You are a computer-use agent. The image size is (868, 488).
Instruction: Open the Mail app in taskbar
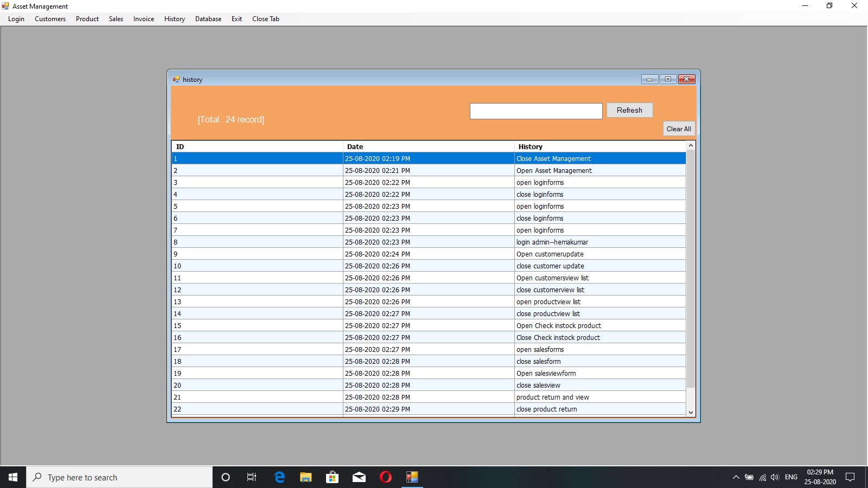pyautogui.click(x=359, y=477)
